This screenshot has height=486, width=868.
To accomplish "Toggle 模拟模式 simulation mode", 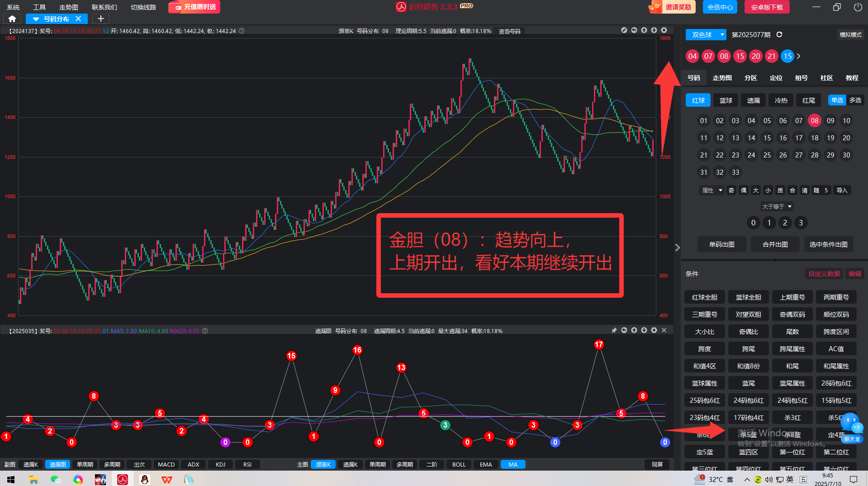I will [x=850, y=34].
